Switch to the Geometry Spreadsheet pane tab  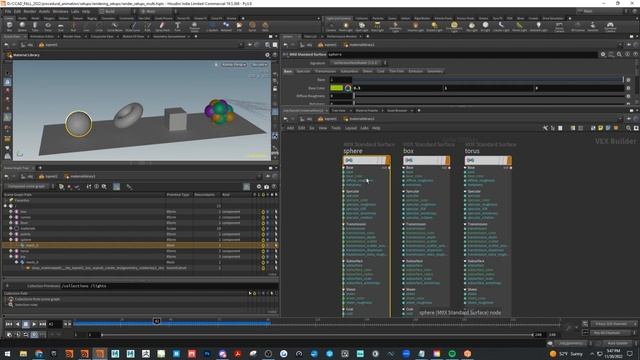(x=169, y=36)
